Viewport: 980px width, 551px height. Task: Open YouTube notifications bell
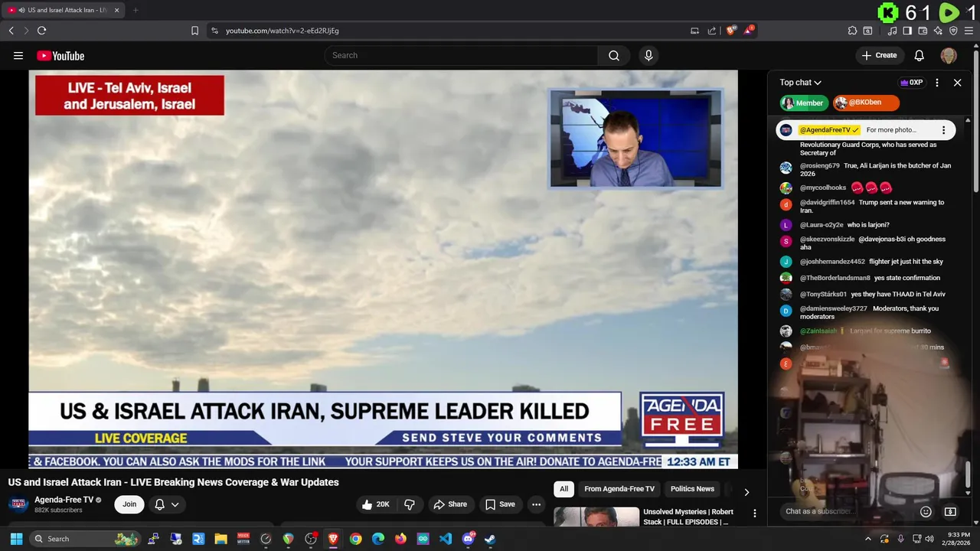tap(920, 55)
